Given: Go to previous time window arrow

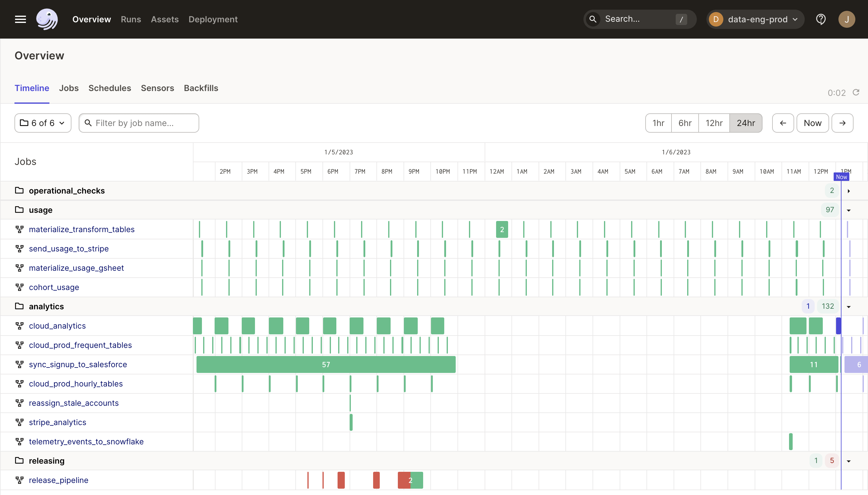Looking at the screenshot, I should pyautogui.click(x=783, y=123).
